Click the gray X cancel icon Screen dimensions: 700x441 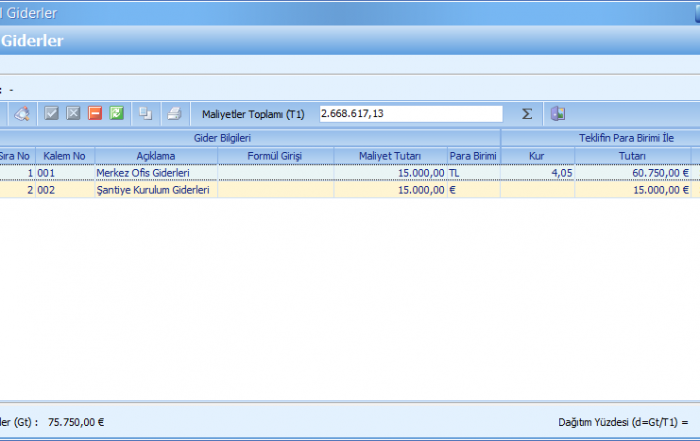pos(73,114)
